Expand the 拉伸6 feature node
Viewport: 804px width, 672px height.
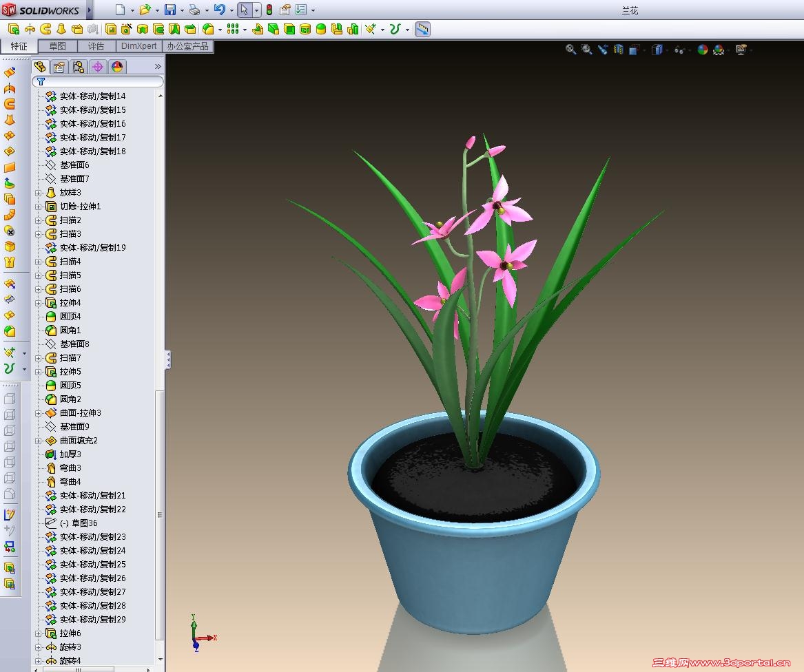(39, 633)
